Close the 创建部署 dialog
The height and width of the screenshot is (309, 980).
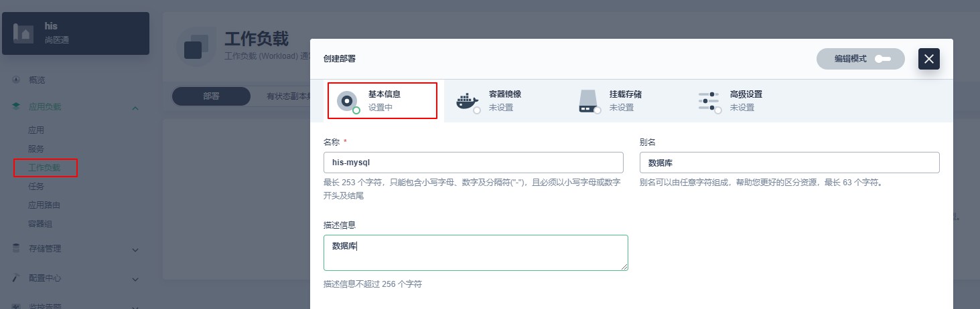[x=929, y=59]
